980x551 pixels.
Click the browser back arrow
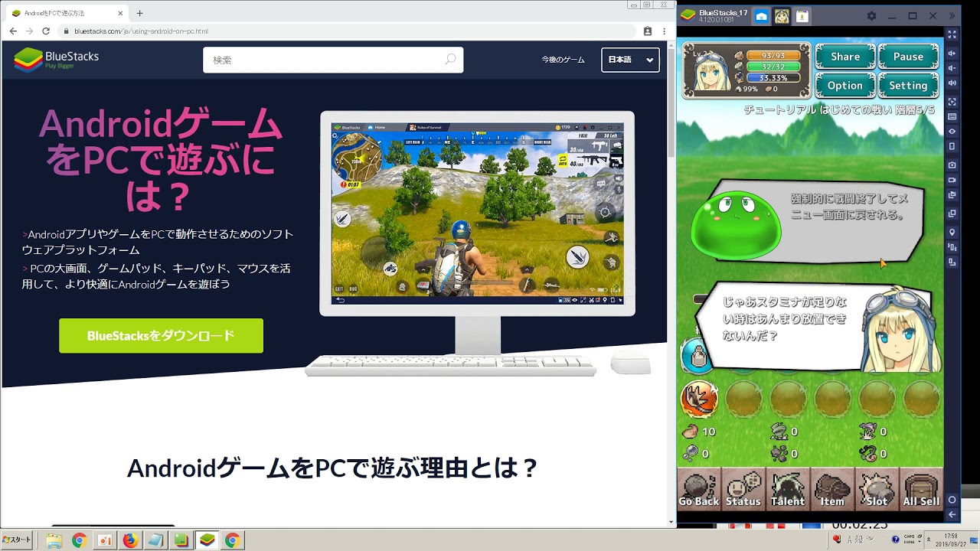(13, 31)
